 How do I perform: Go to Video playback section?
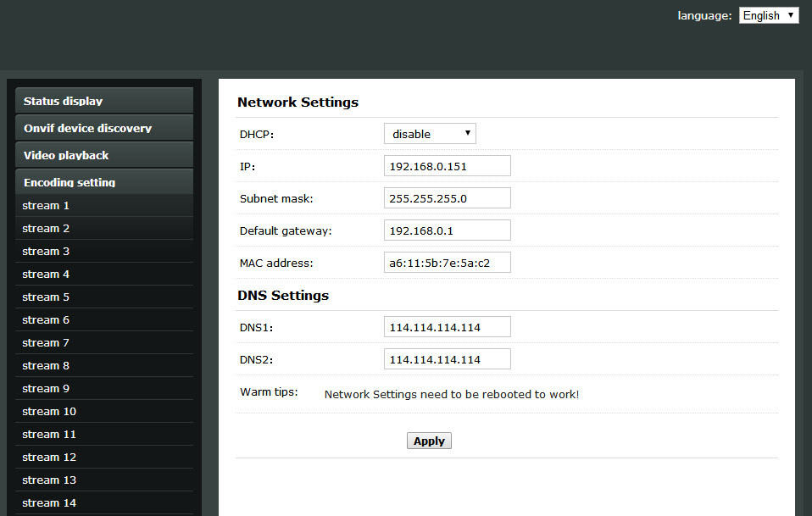click(x=104, y=155)
